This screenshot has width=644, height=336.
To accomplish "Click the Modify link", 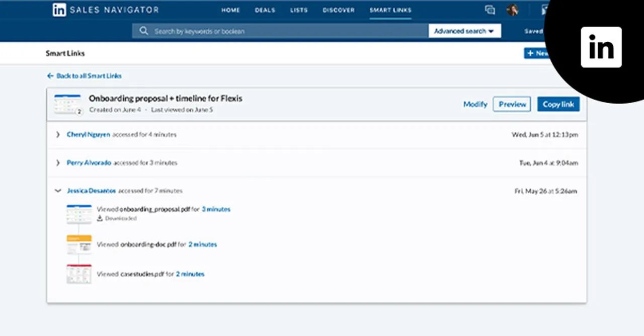I will pyautogui.click(x=475, y=104).
